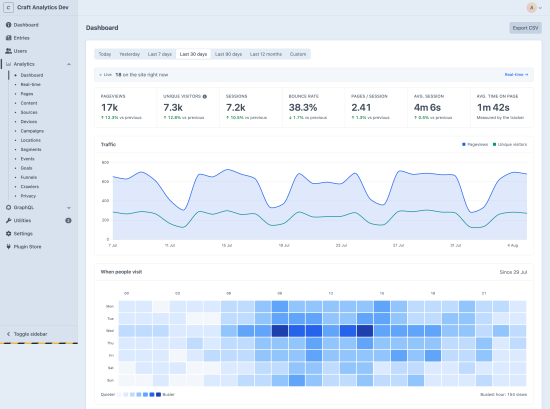Click the Users people icon
550x409 pixels.
pos(8,51)
